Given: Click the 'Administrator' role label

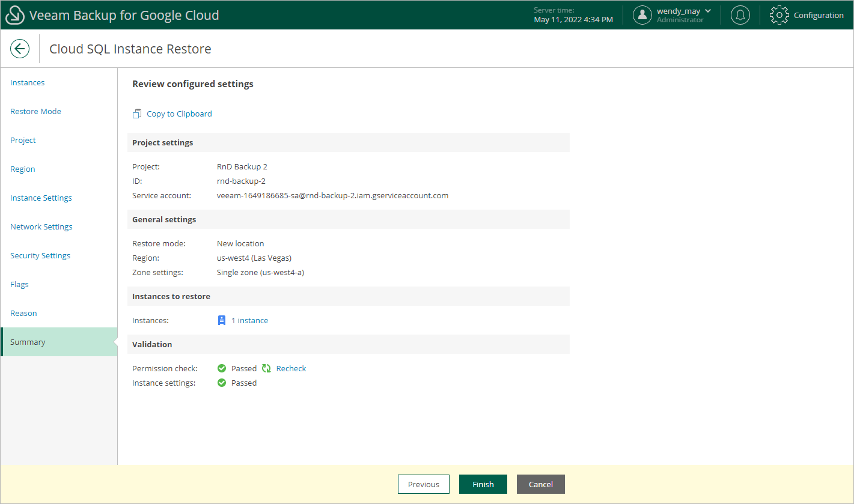Looking at the screenshot, I should click(x=680, y=20).
